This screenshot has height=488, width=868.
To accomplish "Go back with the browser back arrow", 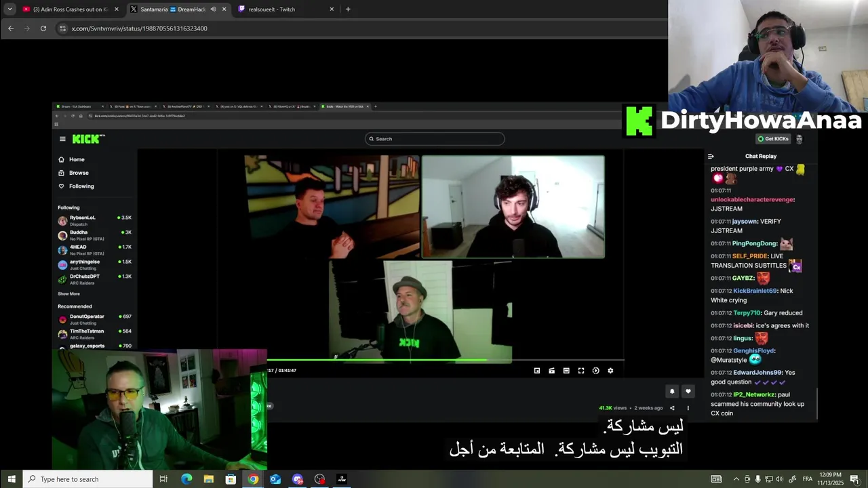I will [10, 28].
